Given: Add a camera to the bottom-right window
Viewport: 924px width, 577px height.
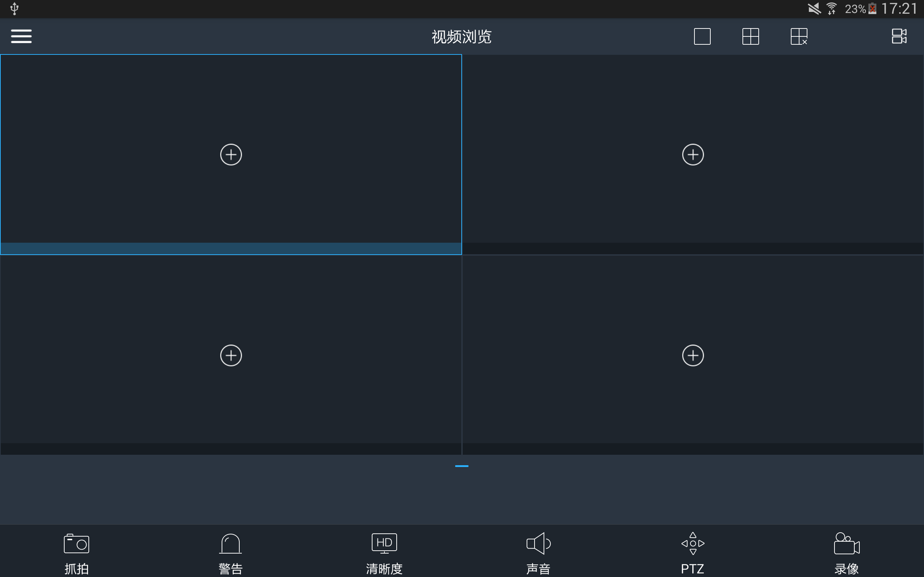Looking at the screenshot, I should [x=693, y=355].
